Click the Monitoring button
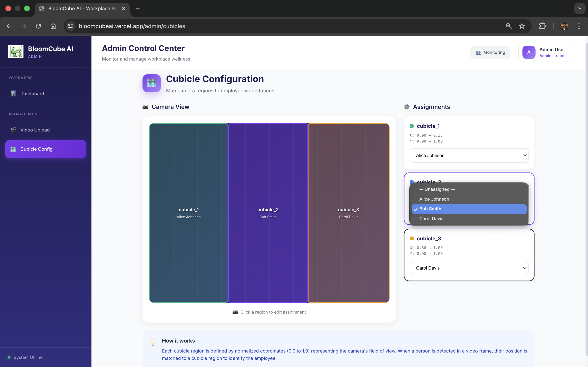The height and width of the screenshot is (367, 588). pos(490,52)
